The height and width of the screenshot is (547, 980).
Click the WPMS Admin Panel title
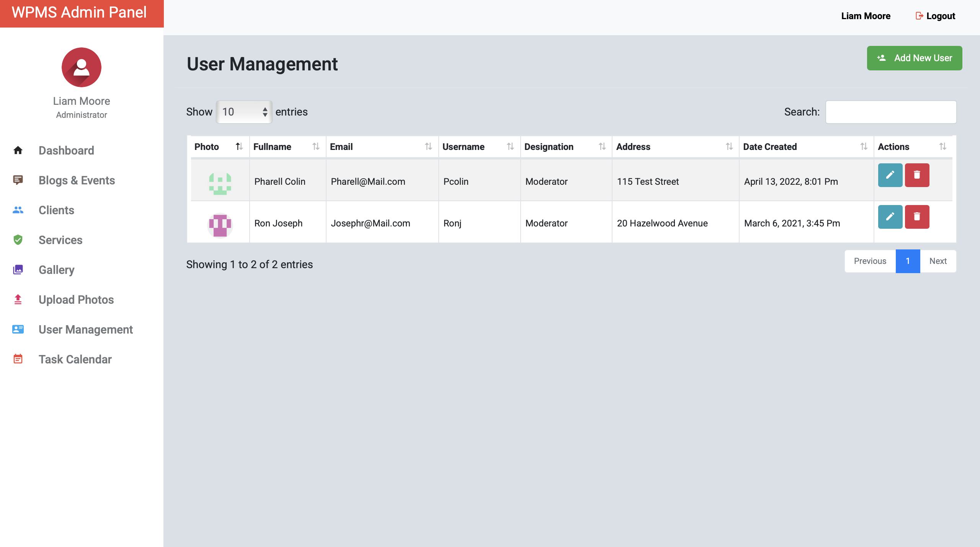[x=79, y=12]
